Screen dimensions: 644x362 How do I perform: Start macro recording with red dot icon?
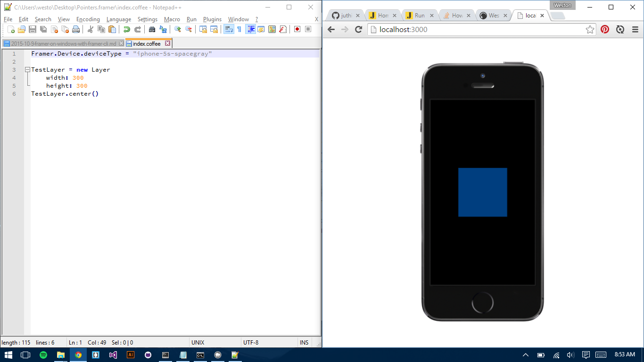297,29
